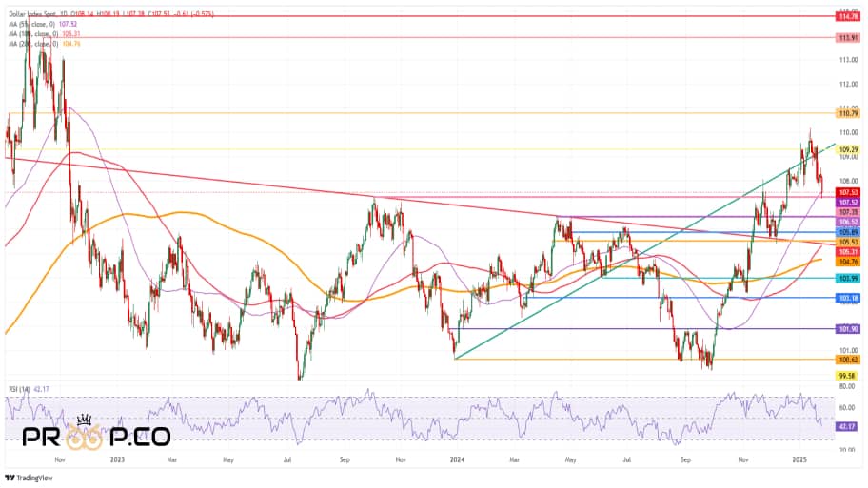This screenshot has width=868, height=488.
Task: Click the 42.17 RSI value label
Action: click(848, 426)
